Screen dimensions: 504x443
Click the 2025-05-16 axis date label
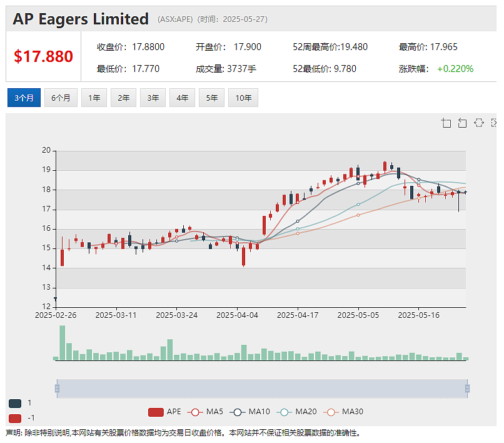pyautogui.click(x=418, y=315)
